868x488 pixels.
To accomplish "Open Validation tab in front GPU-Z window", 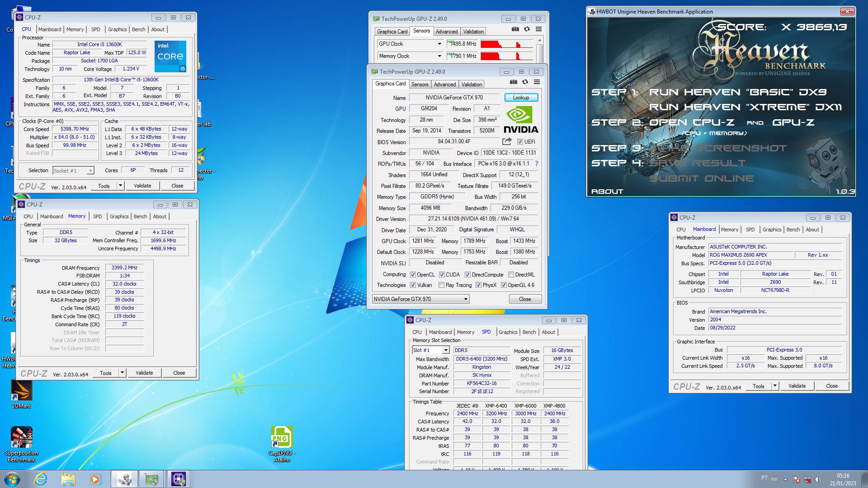I will [472, 84].
